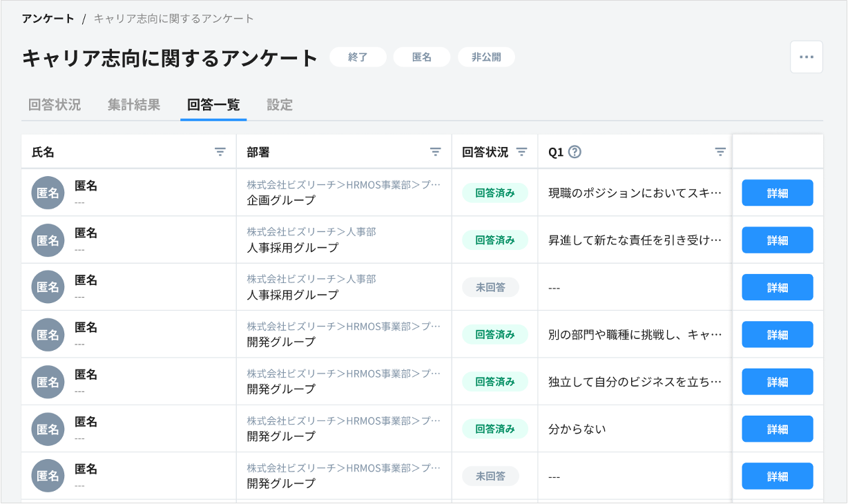Switch to the 集計結果 tab
This screenshot has width=848, height=504.
134,104
